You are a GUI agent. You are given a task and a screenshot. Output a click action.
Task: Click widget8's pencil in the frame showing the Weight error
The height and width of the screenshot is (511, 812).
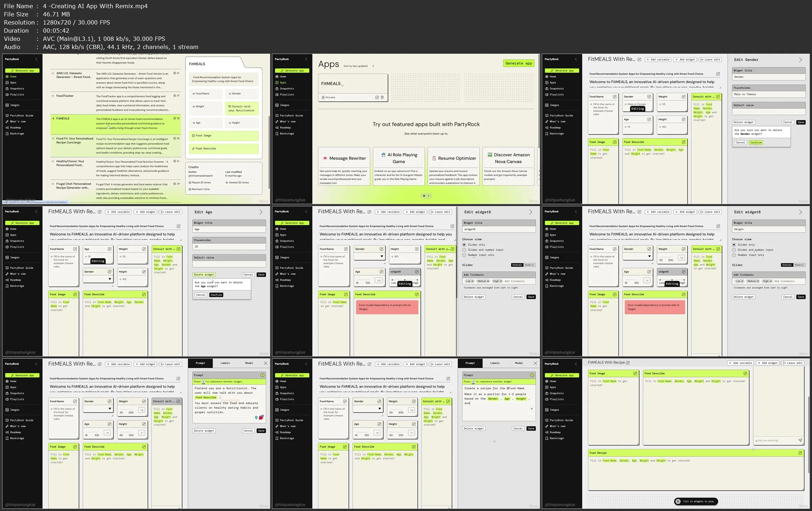pyautogui.click(x=417, y=272)
